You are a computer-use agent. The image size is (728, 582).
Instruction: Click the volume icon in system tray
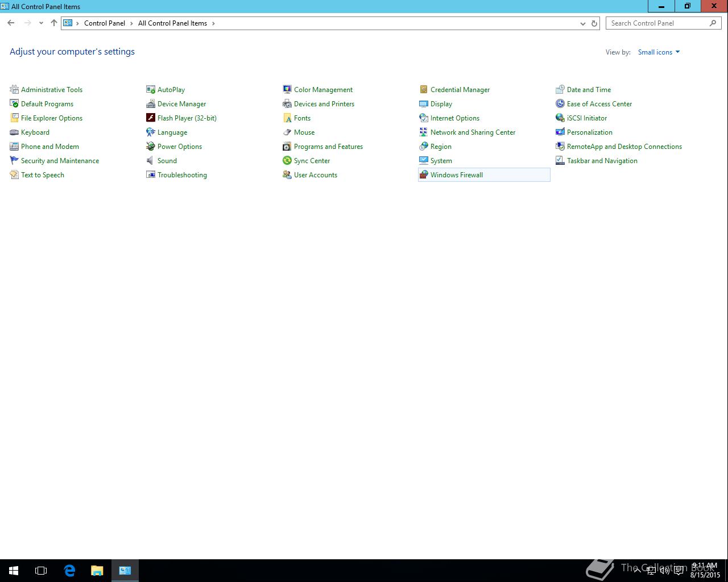click(664, 571)
